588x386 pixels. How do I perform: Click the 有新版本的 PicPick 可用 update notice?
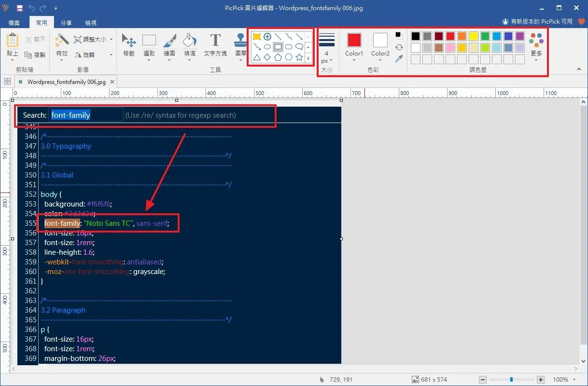pyautogui.click(x=537, y=22)
